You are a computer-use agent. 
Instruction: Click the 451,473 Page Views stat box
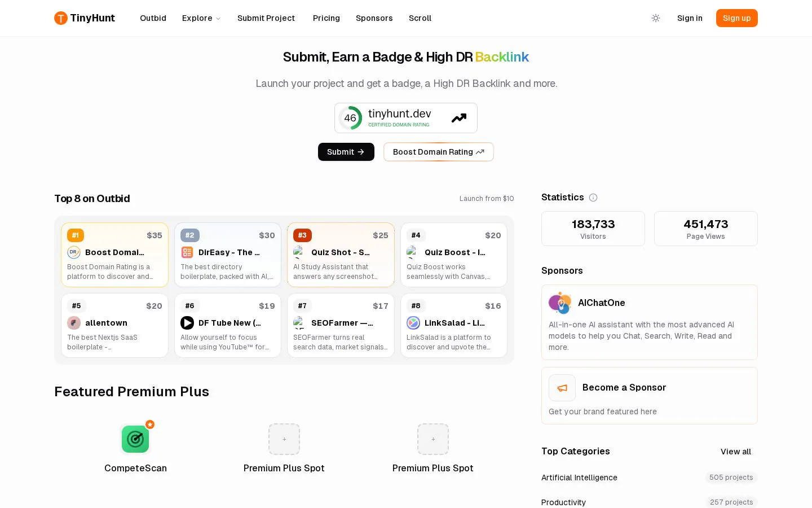pyautogui.click(x=706, y=229)
